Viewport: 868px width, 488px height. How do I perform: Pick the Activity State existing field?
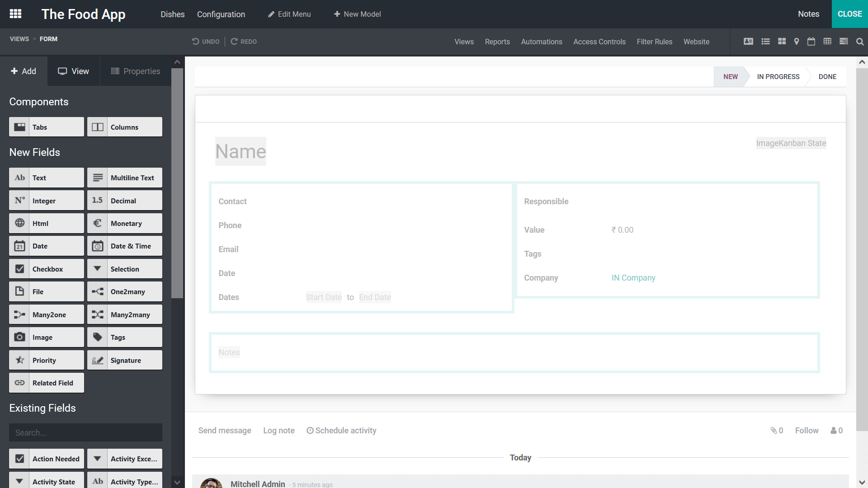47,481
